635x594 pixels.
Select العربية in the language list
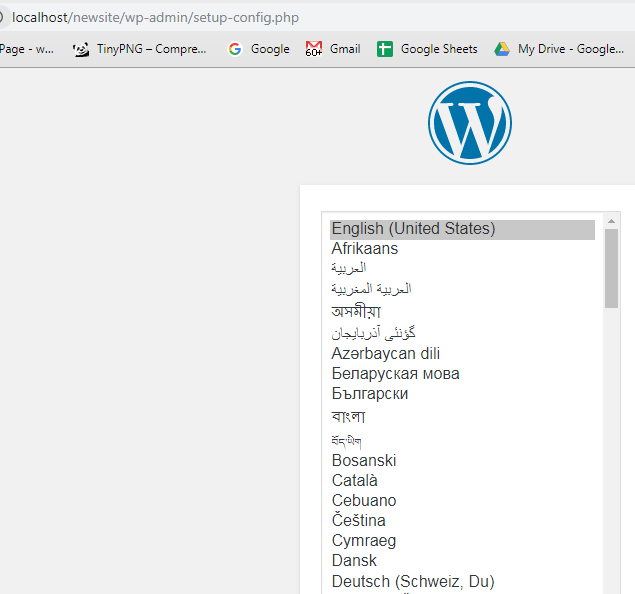click(462, 268)
